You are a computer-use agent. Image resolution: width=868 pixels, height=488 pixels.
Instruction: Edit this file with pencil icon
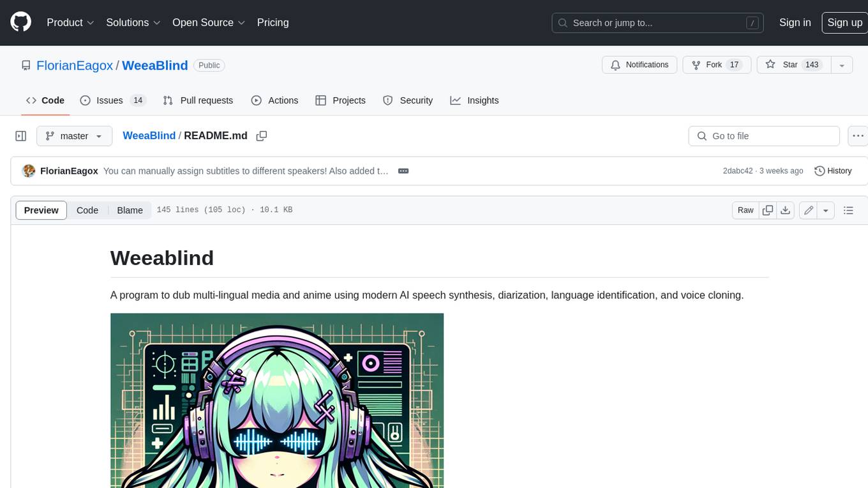(809, 210)
